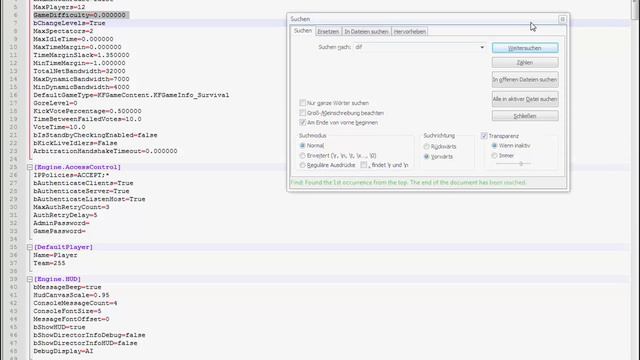
Task: Click the AdminPassword= line
Action: [62, 223]
